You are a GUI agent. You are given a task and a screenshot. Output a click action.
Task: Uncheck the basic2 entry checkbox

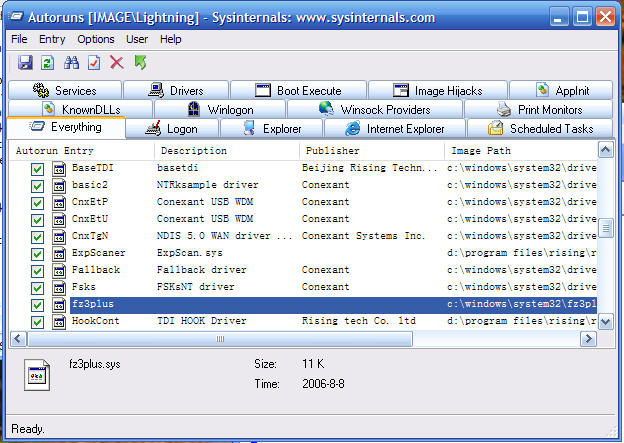37,186
